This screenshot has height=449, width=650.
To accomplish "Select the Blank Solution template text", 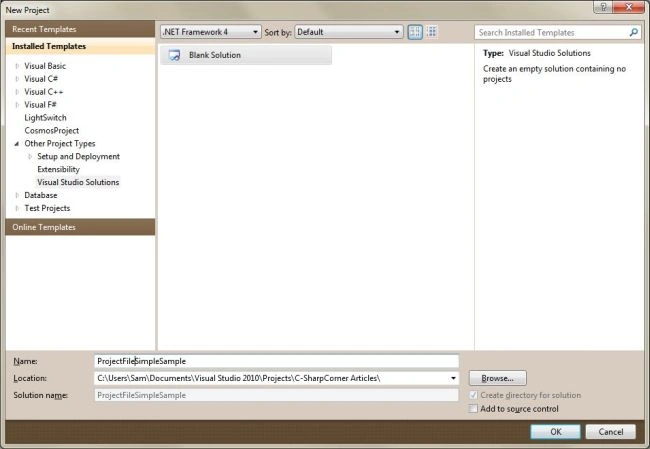I will 215,55.
